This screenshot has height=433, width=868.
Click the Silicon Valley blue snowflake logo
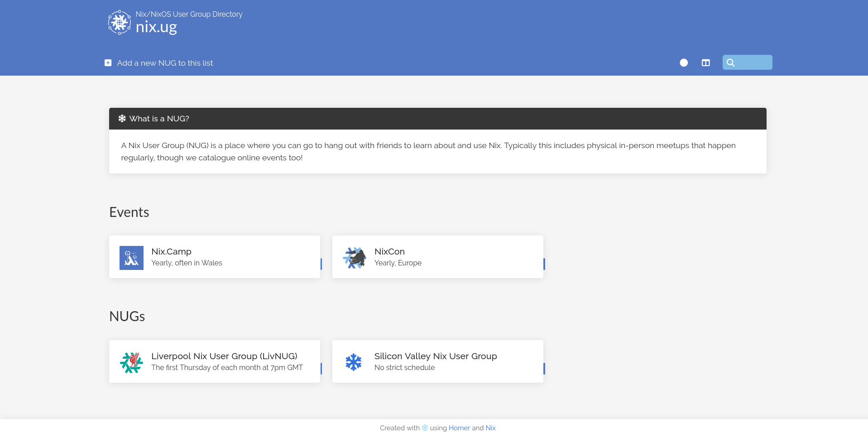point(354,362)
